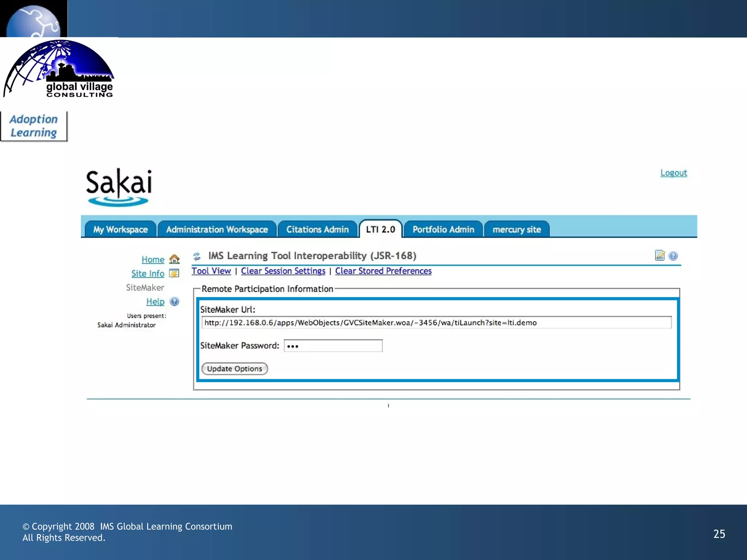The image size is (747, 560).
Task: Open the mercury site tab
Action: coord(516,229)
